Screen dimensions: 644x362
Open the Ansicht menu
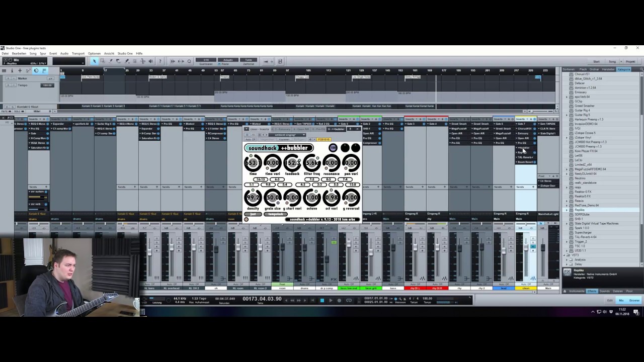pyautogui.click(x=109, y=53)
